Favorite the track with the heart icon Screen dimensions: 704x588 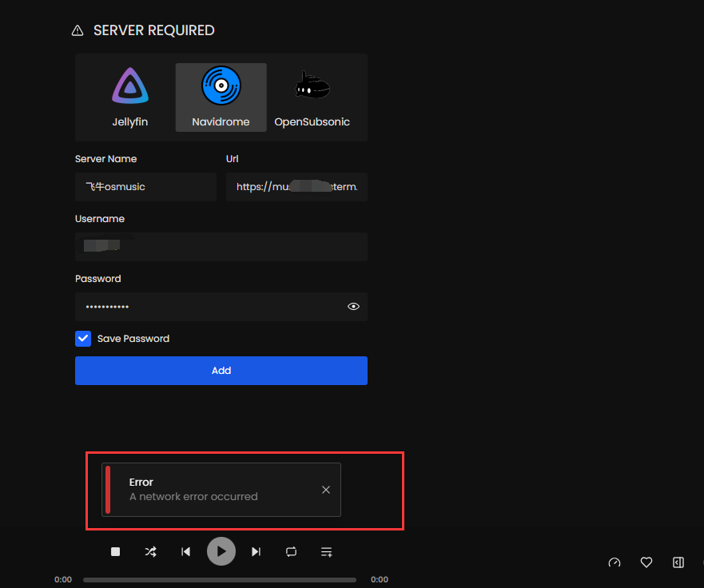click(x=646, y=562)
